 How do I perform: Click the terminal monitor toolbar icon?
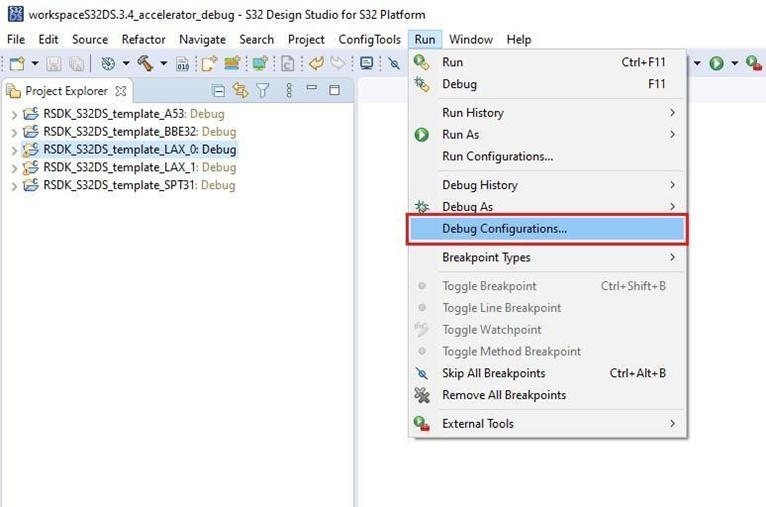coord(366,63)
